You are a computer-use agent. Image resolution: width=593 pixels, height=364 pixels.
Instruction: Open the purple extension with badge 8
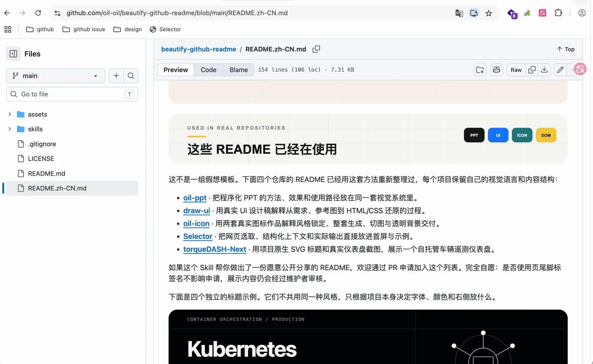(512, 14)
